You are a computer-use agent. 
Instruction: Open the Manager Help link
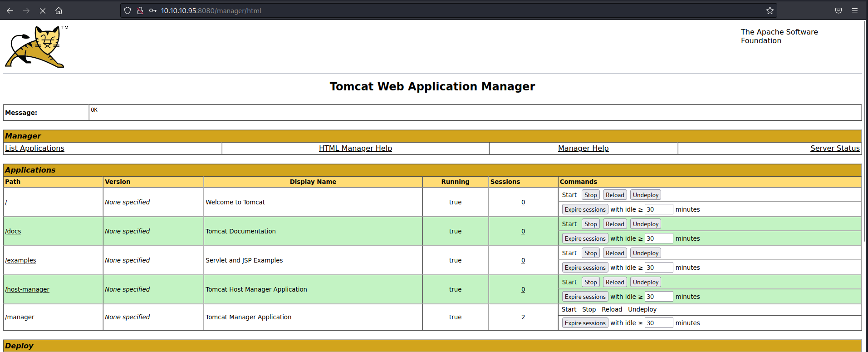(583, 148)
